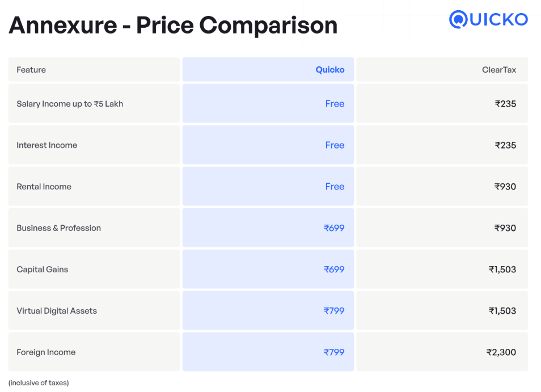Click ClearTax's ₹1,503 Capital Gains price
The height and width of the screenshot is (392, 541).
pos(502,269)
